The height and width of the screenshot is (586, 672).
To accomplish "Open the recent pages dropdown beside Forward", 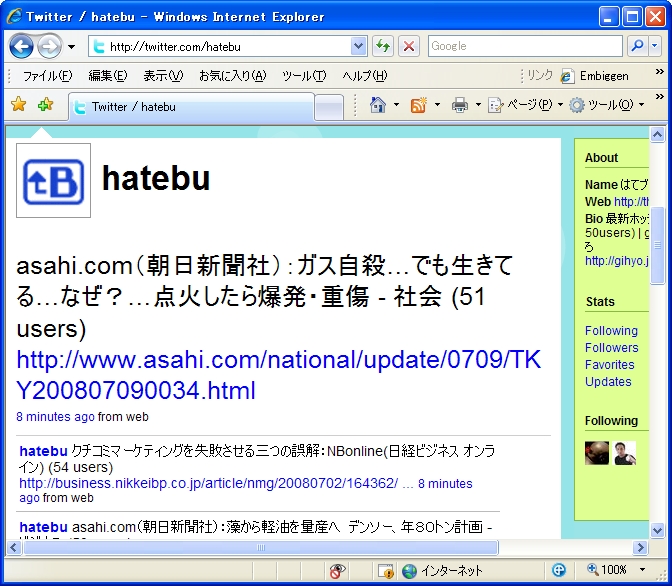I will pyautogui.click(x=72, y=47).
